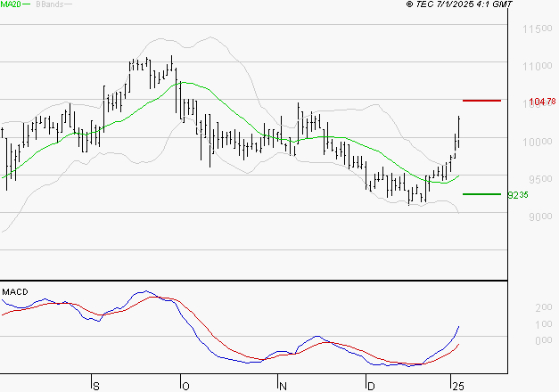This screenshot has height=392, width=559.
Task: Click the MACD 000 axis label
Action: (544, 340)
